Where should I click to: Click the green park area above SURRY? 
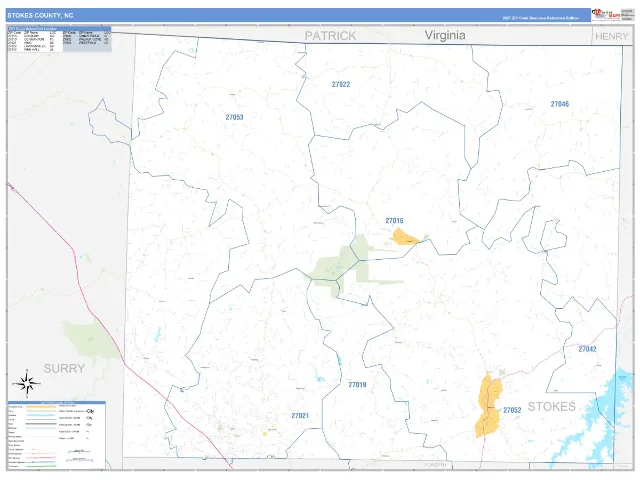91,340
